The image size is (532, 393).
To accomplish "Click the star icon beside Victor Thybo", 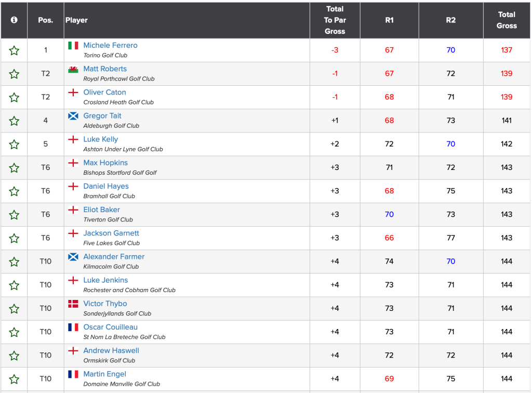I will coord(14,309).
